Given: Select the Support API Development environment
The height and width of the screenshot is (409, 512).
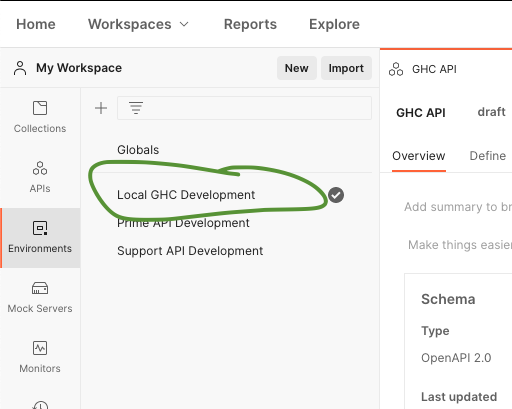Looking at the screenshot, I should (190, 251).
